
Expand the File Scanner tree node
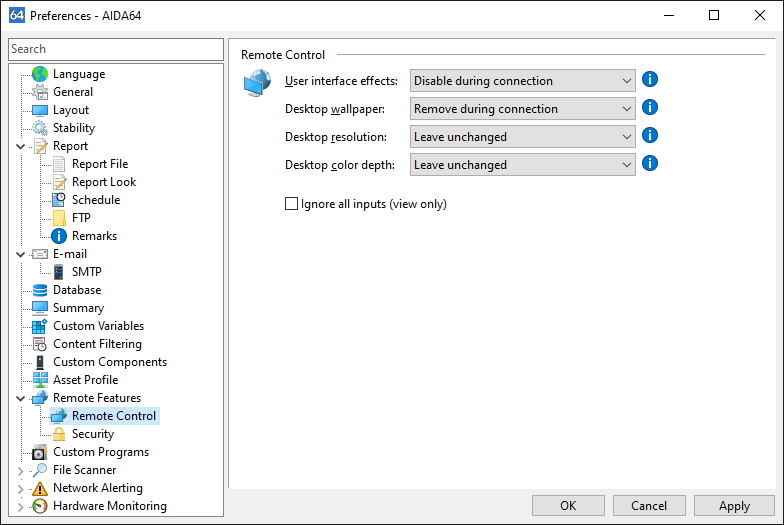pyautogui.click(x=20, y=470)
